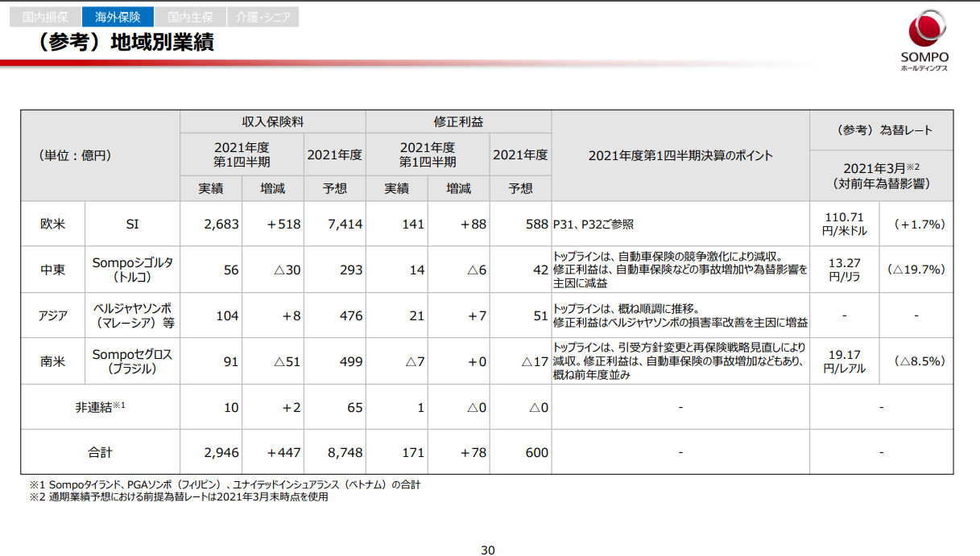Click the 非連結※1 row label
Viewport: 980px width, 556px height.
pyautogui.click(x=100, y=407)
